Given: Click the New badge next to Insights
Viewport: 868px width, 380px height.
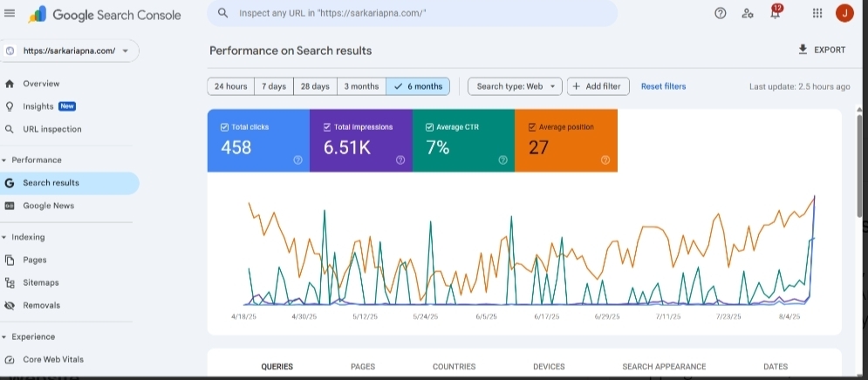Looking at the screenshot, I should (x=67, y=106).
